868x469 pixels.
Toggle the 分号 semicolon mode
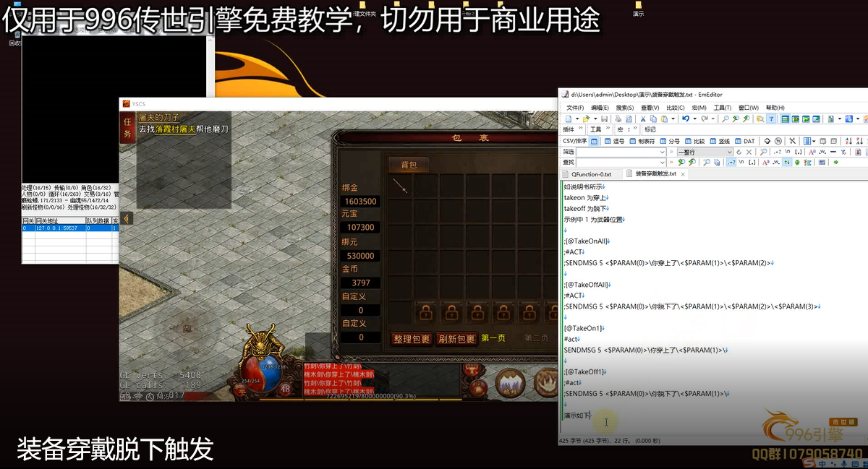pos(669,141)
